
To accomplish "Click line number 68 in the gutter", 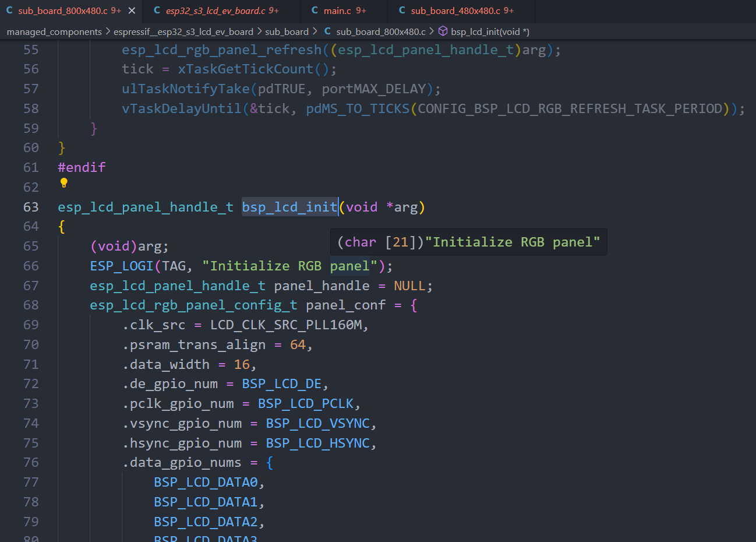I will [31, 305].
